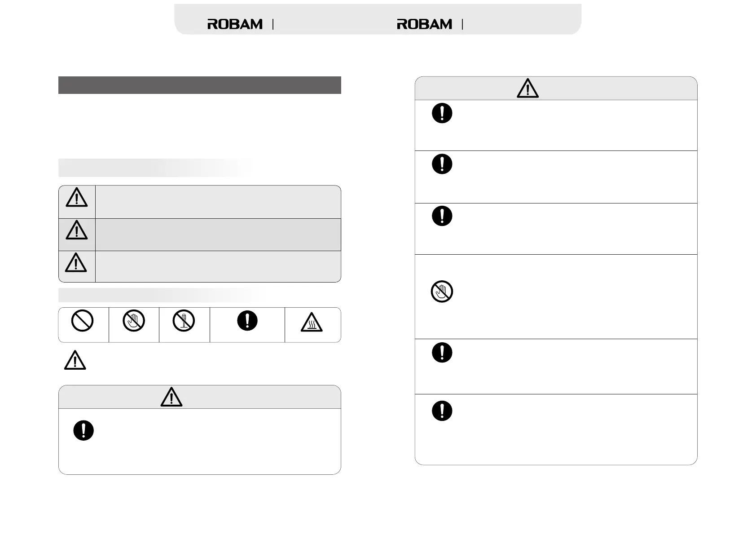756x535 pixels.
Task: Click the warning triangle heading the bottom-left box
Action: point(171,397)
